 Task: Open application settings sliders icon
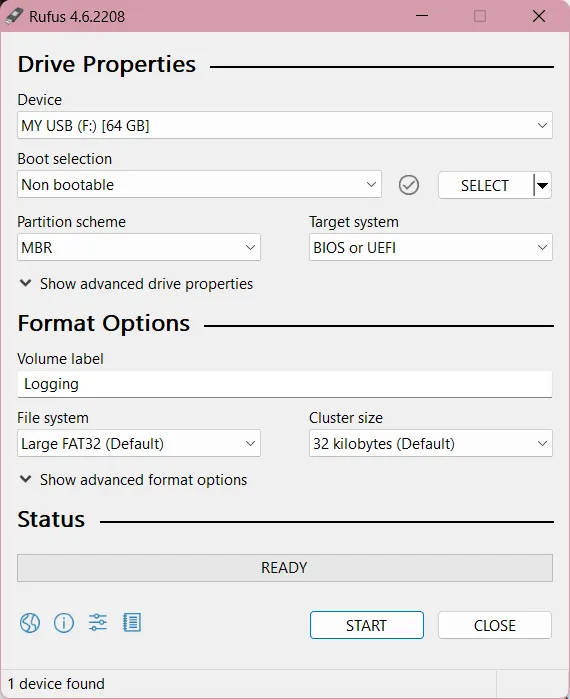pos(98,622)
